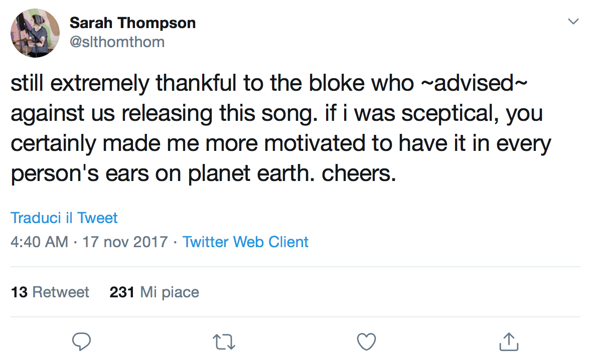Like the tweet with the heart icon
Image resolution: width=594 pixels, height=364 pixels.
pos(366,341)
